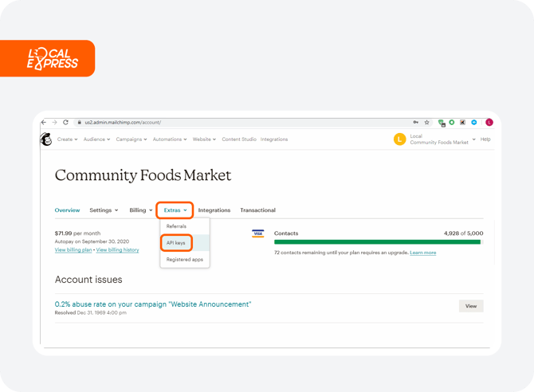Expand the Create dropdown menu
Viewport: 534px width, 392px height.
click(68, 139)
